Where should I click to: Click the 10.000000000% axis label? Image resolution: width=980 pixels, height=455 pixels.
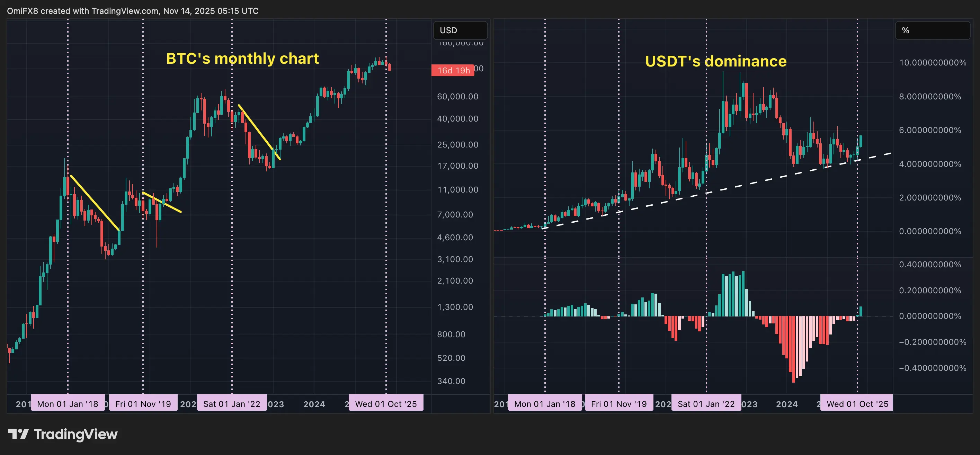pyautogui.click(x=933, y=63)
